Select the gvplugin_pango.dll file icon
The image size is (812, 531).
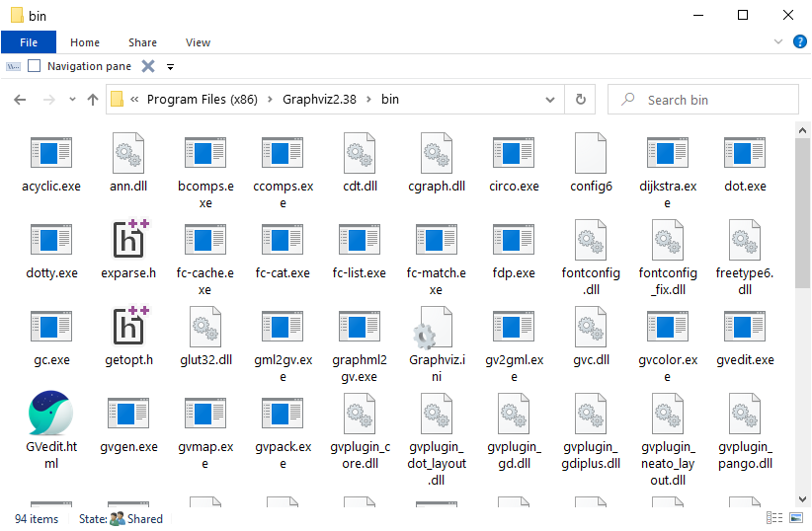745,414
